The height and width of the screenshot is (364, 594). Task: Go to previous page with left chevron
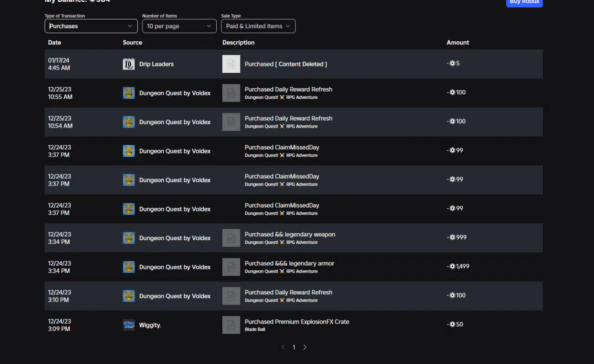click(283, 347)
